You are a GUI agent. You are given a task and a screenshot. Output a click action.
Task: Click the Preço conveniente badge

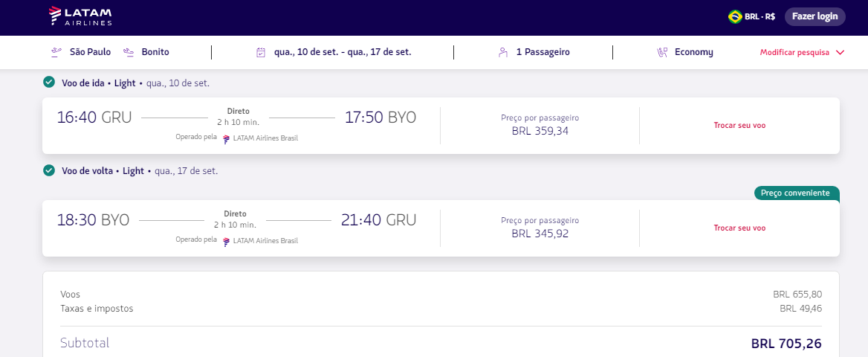796,193
